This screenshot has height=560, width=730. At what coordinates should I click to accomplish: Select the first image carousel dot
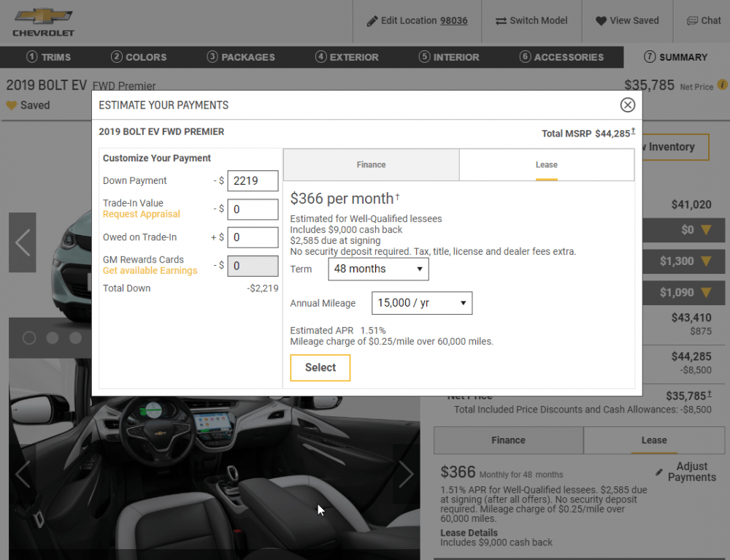[x=29, y=338]
